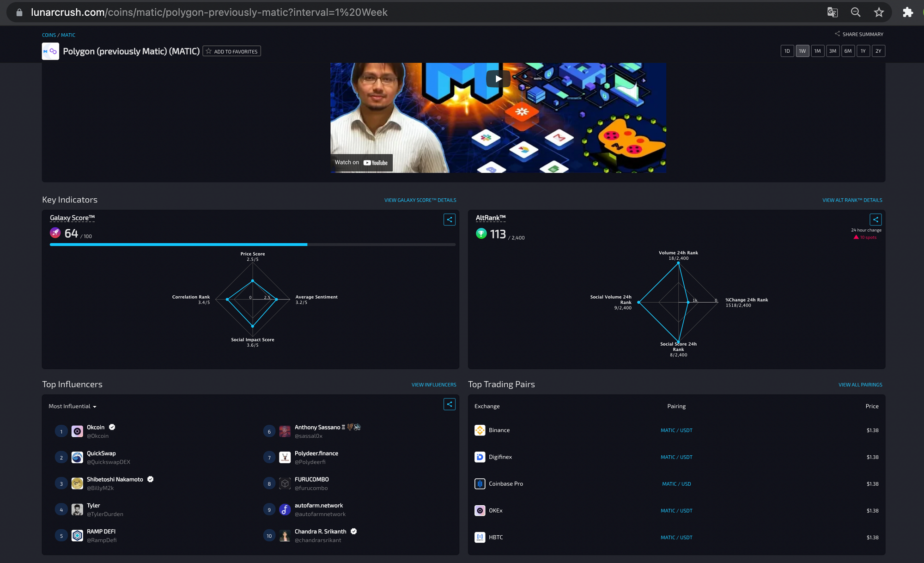Play the embedded YouTube video

(498, 79)
